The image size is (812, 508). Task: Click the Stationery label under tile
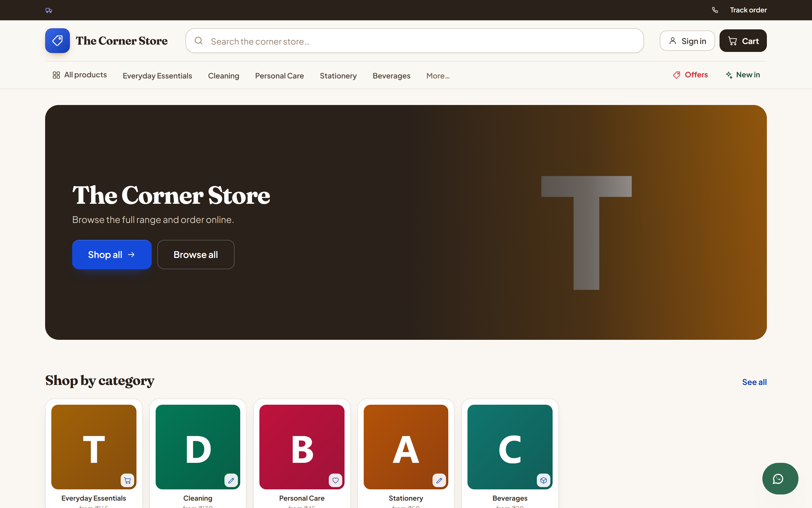pos(406,498)
